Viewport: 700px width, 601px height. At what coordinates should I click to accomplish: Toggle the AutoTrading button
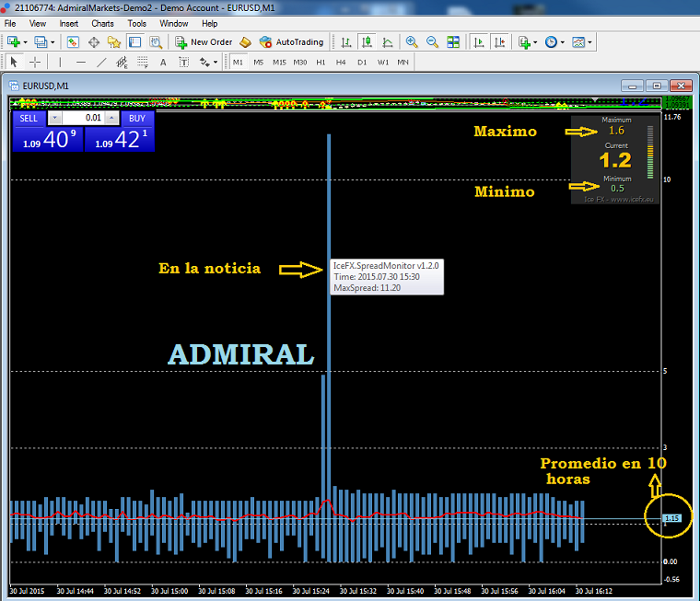tap(292, 42)
